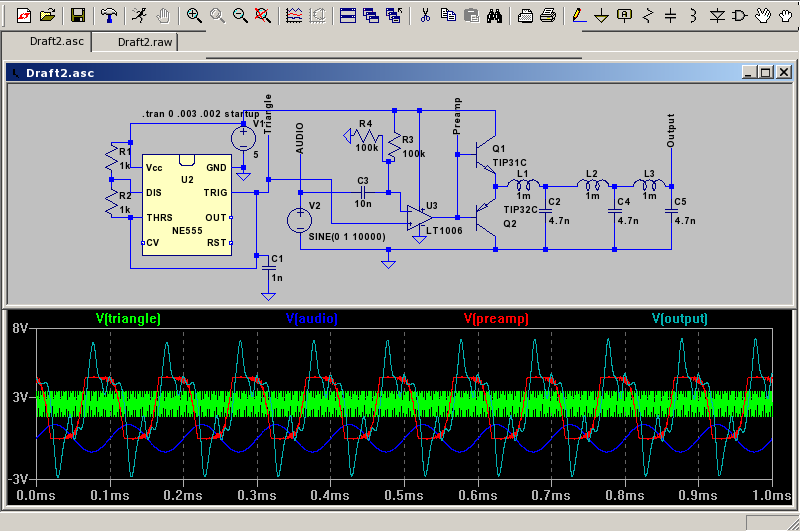
Task: Place a diode from toolbar
Action: coord(717,16)
